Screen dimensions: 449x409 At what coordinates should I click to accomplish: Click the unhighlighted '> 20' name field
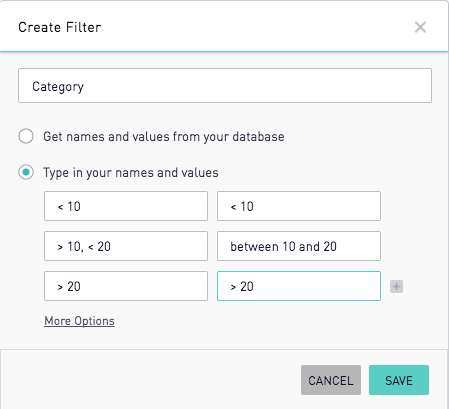126,286
